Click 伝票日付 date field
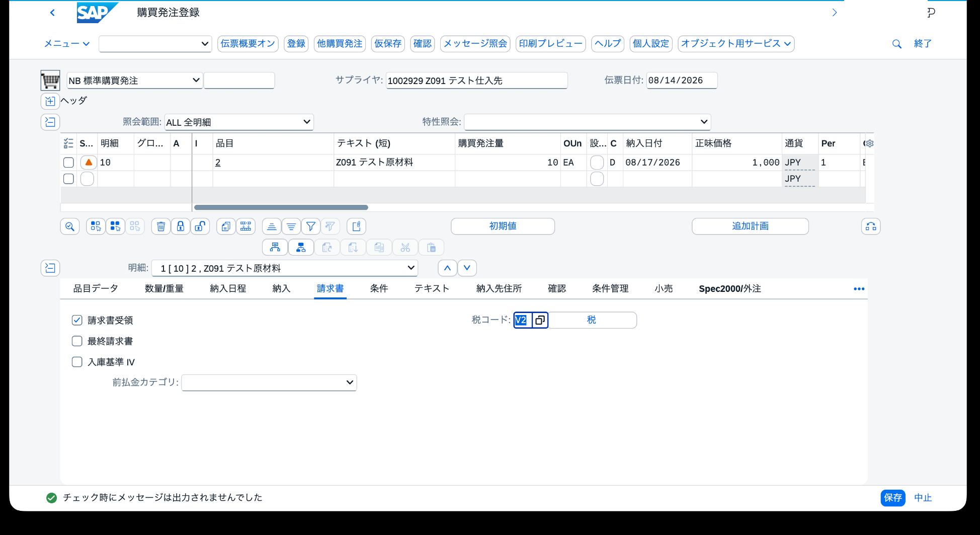This screenshot has height=535, width=980. click(682, 81)
